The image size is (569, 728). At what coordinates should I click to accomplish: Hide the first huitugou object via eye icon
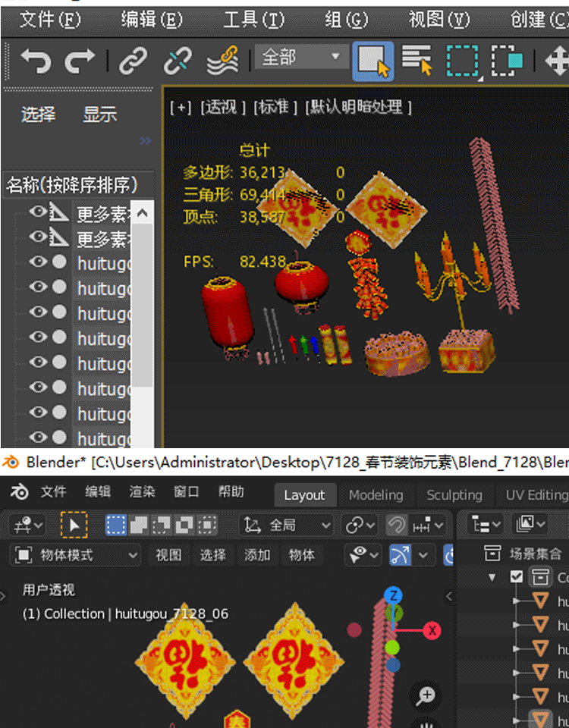click(x=38, y=262)
